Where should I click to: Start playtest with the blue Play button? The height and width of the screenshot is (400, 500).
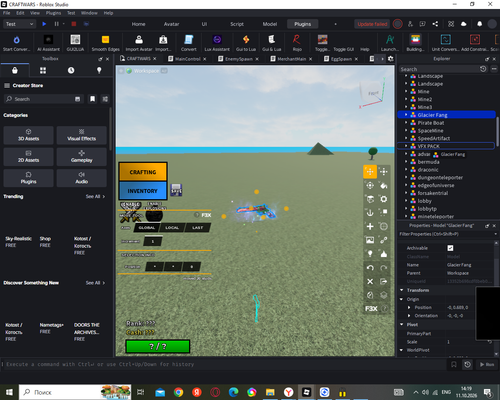point(44,24)
